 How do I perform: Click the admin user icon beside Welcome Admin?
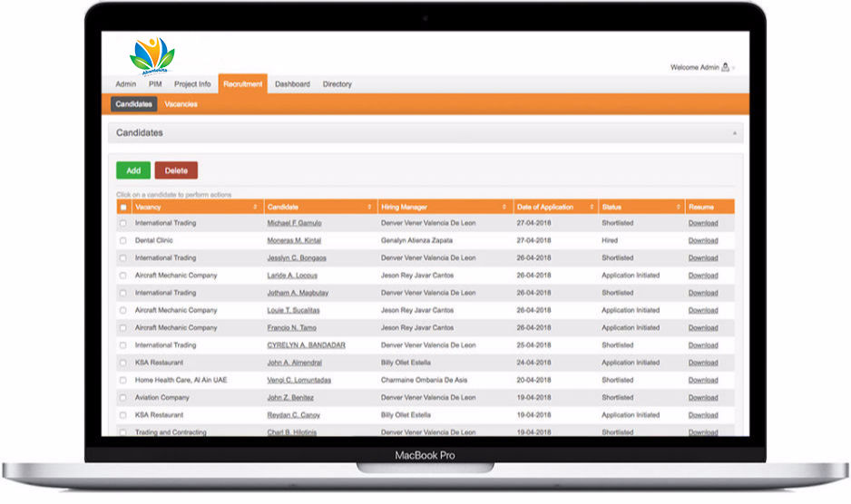[x=725, y=67]
